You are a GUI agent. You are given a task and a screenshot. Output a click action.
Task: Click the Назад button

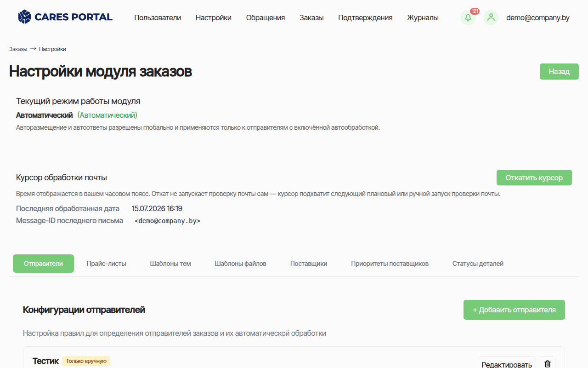click(559, 72)
